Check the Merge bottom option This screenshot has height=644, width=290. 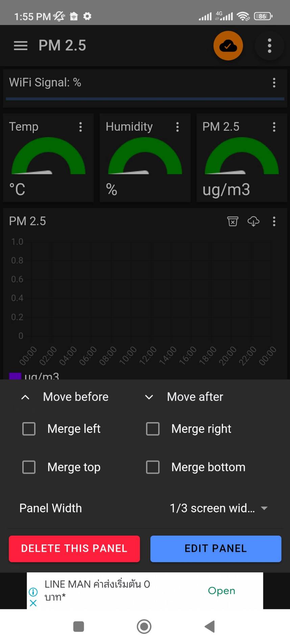pyautogui.click(x=153, y=467)
